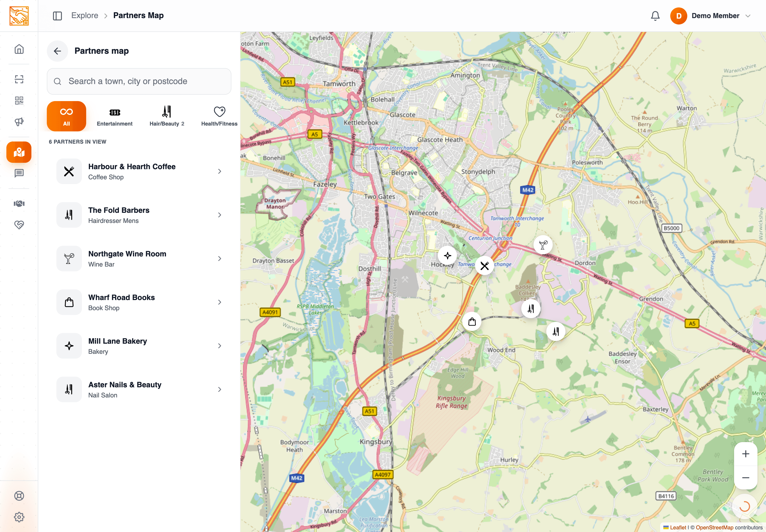Viewport: 766px width, 532px height.
Task: Open the scan frame icon in sidebar
Action: coord(19,79)
